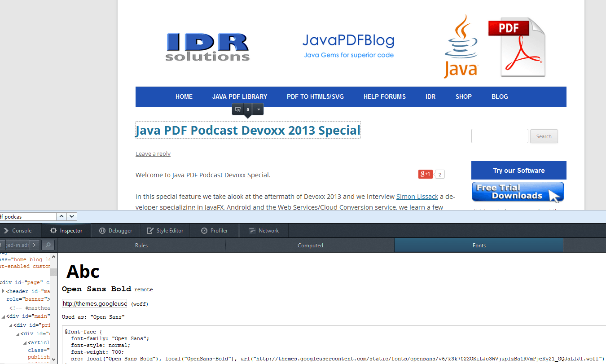Image resolution: width=606 pixels, height=364 pixels.
Task: Click the Simon Lissack hyperlink
Action: [417, 197]
